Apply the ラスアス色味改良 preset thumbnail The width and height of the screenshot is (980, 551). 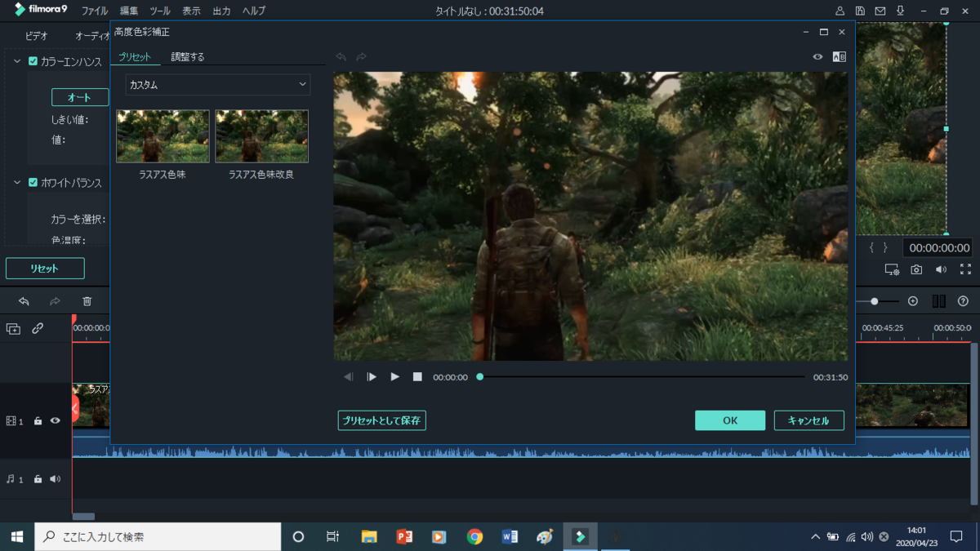(261, 136)
